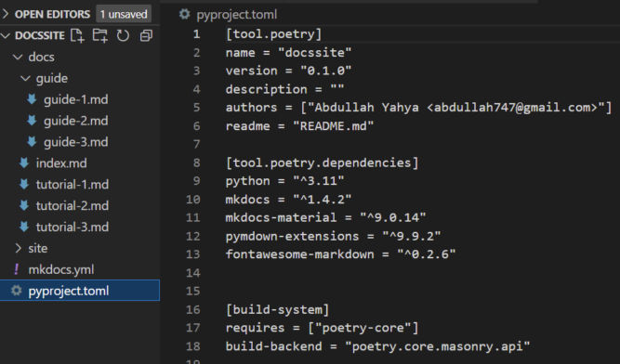620x364 pixels.
Task: Click the mkdocs = "^1.4.2" line
Action: click(288, 200)
